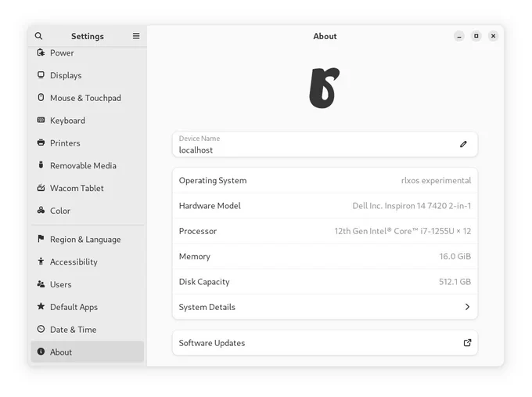The height and width of the screenshot is (397, 532).
Task: Click the Displays monitor icon
Action: coord(41,75)
